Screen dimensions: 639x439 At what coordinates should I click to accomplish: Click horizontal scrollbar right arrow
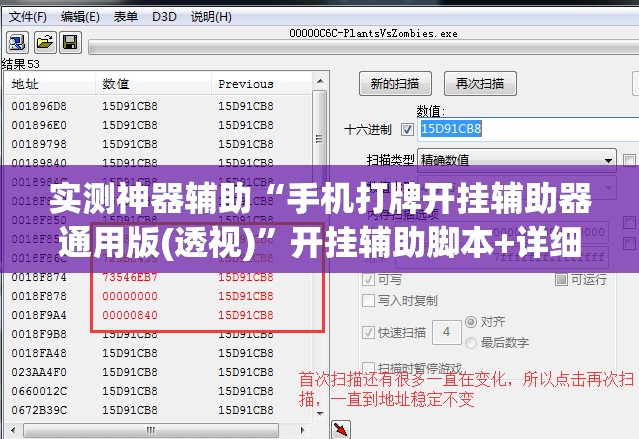302,430
